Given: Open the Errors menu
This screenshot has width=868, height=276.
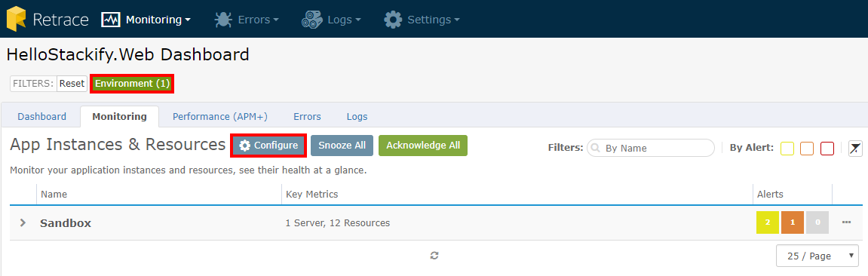Looking at the screenshot, I should [x=247, y=20].
